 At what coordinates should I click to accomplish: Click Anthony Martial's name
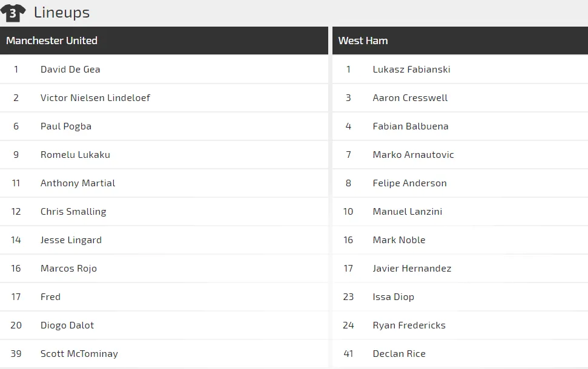pos(78,183)
